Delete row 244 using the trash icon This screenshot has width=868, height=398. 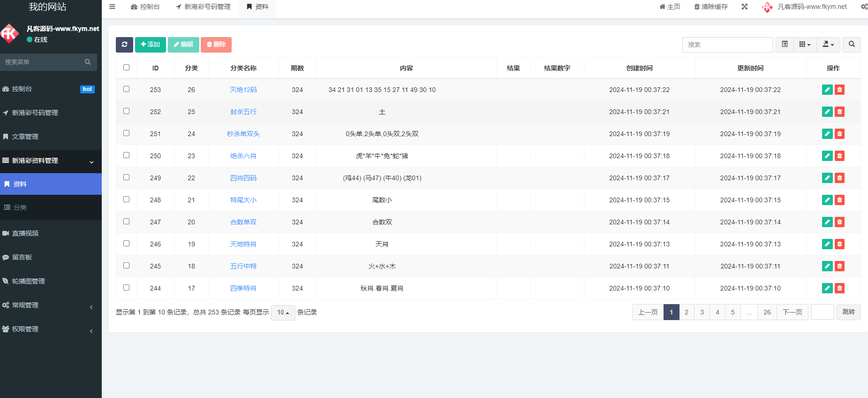(839, 288)
